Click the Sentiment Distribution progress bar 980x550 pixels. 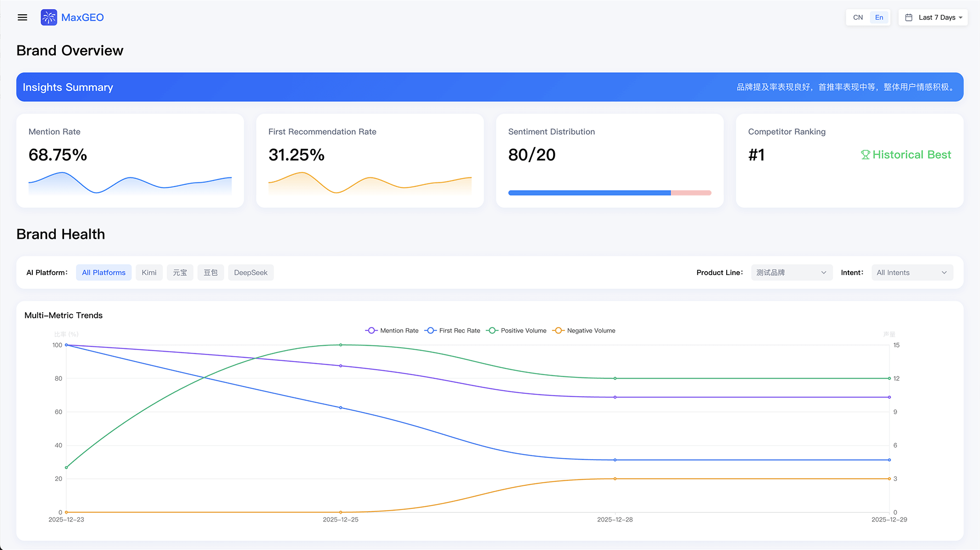pyautogui.click(x=609, y=193)
